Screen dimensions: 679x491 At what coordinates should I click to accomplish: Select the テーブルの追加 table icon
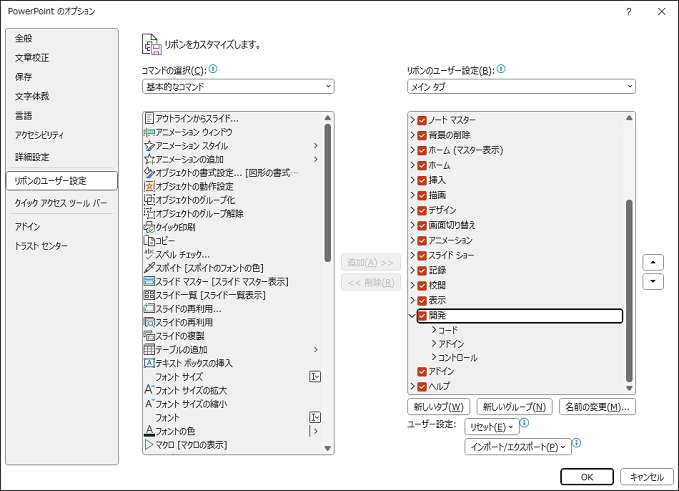tap(149, 349)
